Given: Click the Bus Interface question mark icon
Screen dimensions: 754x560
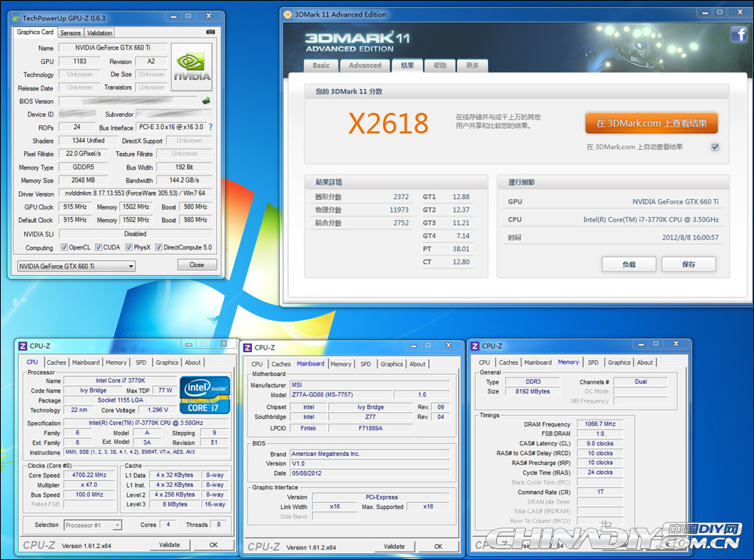Looking at the screenshot, I should tap(210, 127).
